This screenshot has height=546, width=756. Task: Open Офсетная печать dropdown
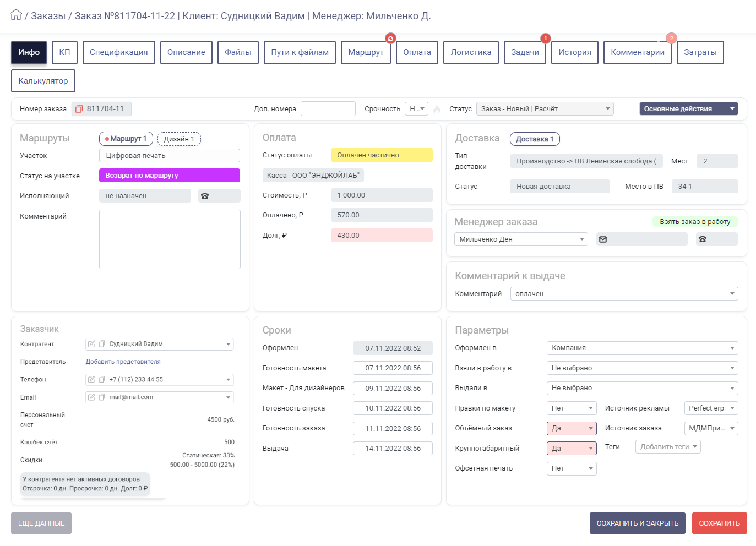pyautogui.click(x=572, y=468)
